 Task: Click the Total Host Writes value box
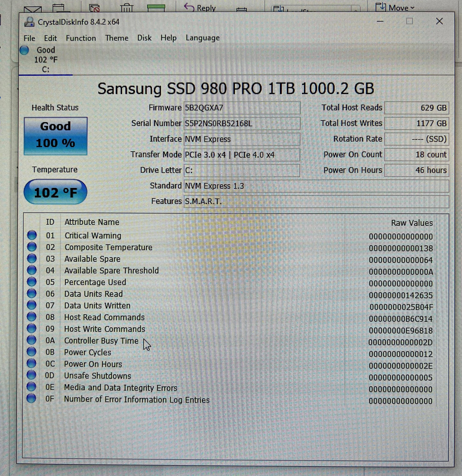tap(416, 123)
